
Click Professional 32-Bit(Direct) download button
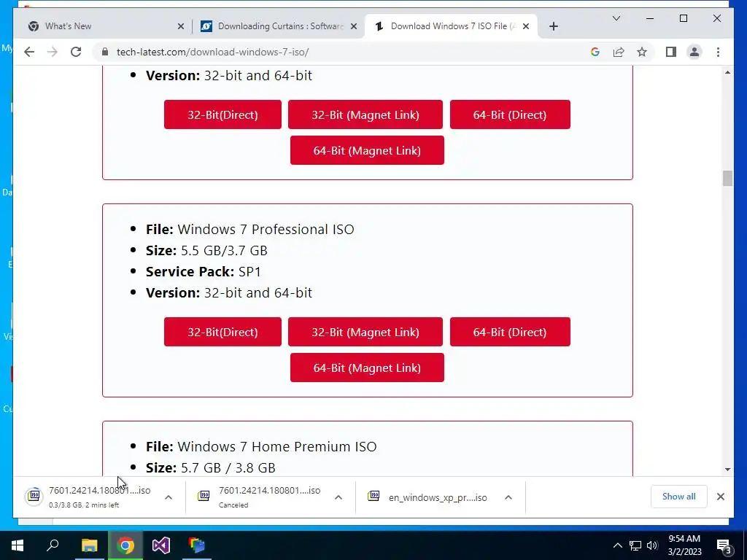(x=222, y=332)
